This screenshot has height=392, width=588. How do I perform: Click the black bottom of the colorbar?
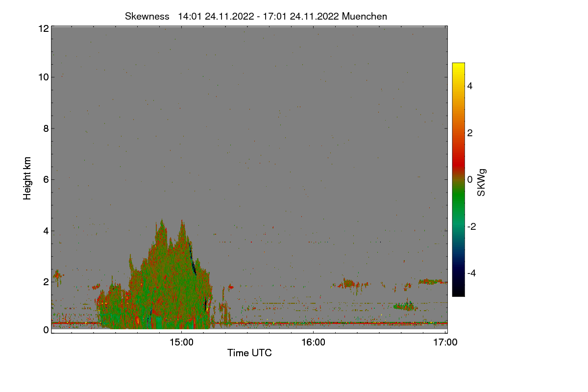click(458, 291)
